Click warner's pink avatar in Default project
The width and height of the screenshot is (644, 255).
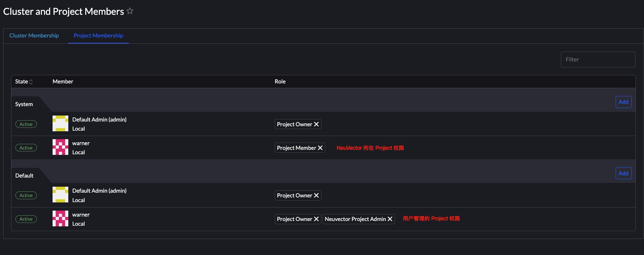(x=60, y=218)
